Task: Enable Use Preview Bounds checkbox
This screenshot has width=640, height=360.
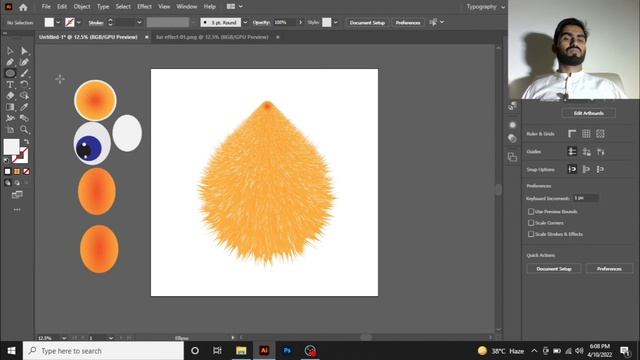Action: click(x=531, y=211)
